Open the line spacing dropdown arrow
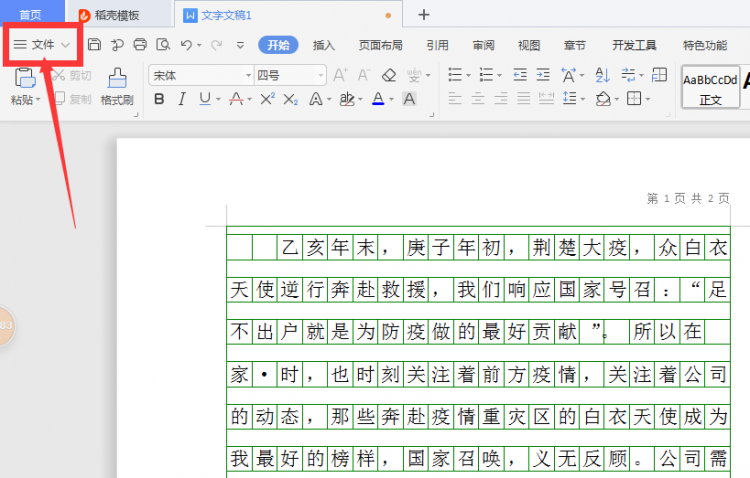 coord(583,100)
